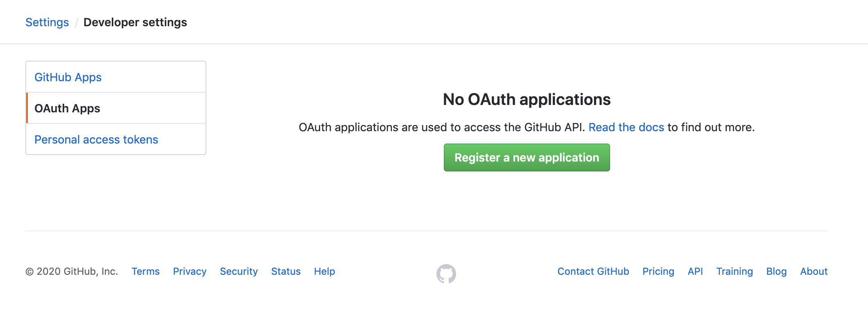This screenshot has width=868, height=310.
Task: Follow the Read the docs link
Action: (x=626, y=127)
